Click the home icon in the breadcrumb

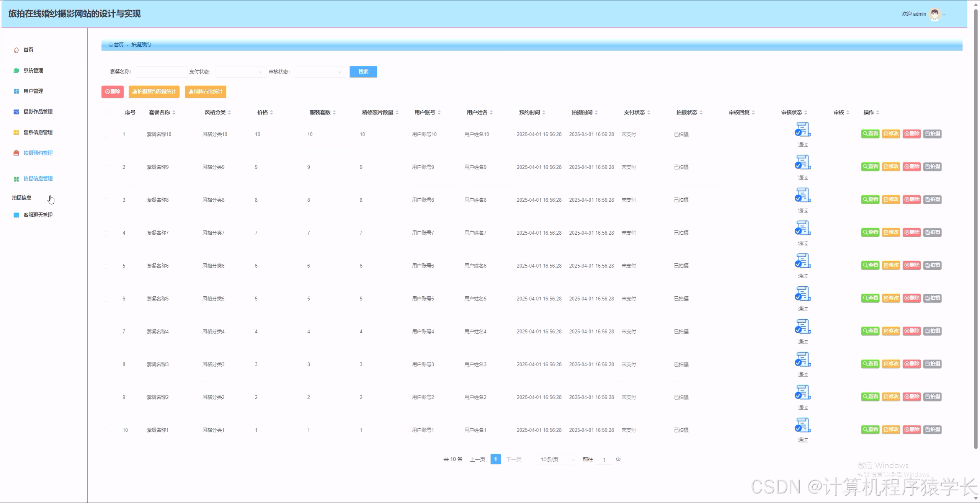[111, 45]
